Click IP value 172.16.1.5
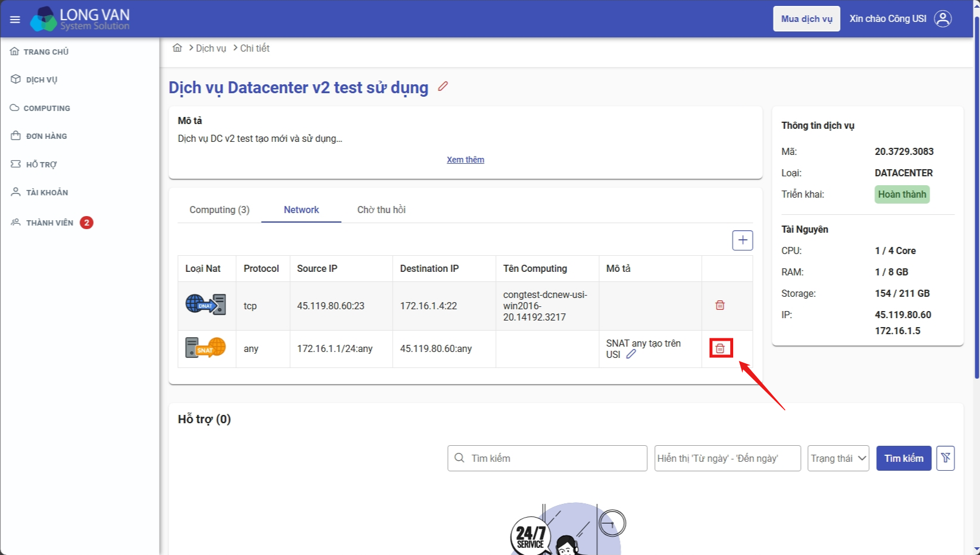Image resolution: width=980 pixels, height=555 pixels. (x=898, y=331)
